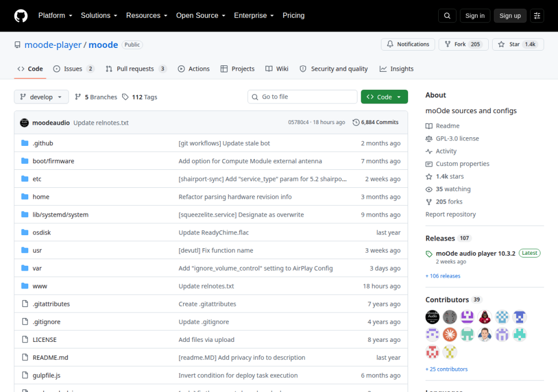Focus the Go to file search field
Viewport: 558px width, 392px height.
coord(302,97)
